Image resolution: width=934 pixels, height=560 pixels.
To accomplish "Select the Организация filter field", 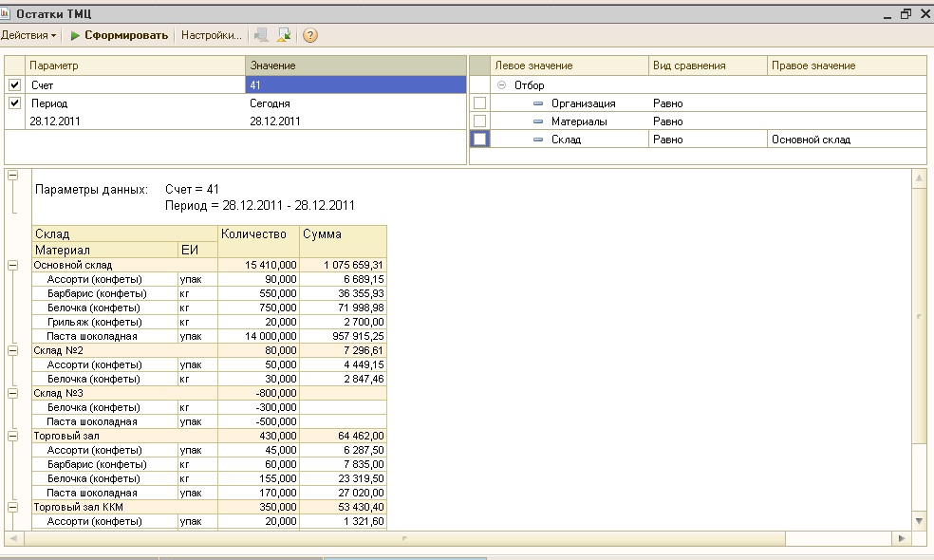I will (x=583, y=103).
